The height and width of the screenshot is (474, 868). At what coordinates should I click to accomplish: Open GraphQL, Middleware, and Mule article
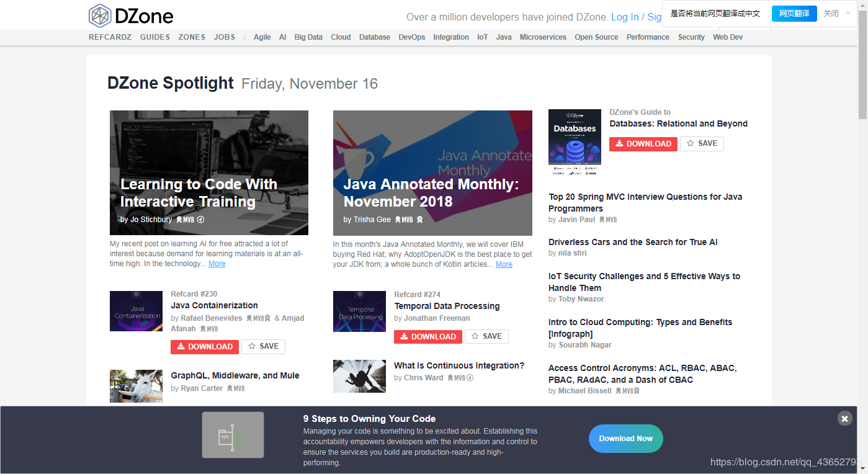pyautogui.click(x=235, y=375)
